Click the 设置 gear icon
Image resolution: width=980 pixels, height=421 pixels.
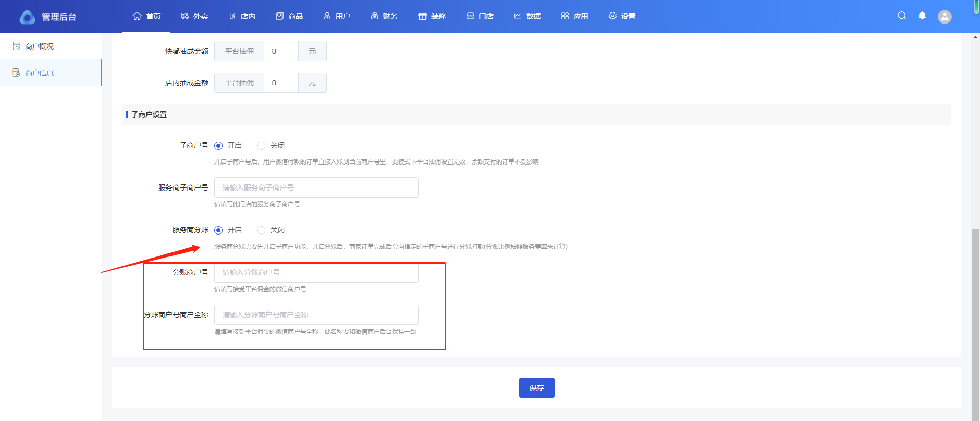pyautogui.click(x=612, y=16)
